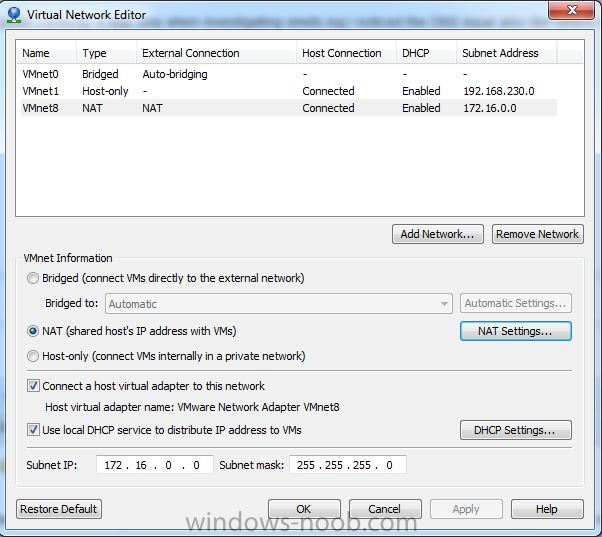Click the Remove Network button
602x537 pixels.
pyautogui.click(x=538, y=234)
